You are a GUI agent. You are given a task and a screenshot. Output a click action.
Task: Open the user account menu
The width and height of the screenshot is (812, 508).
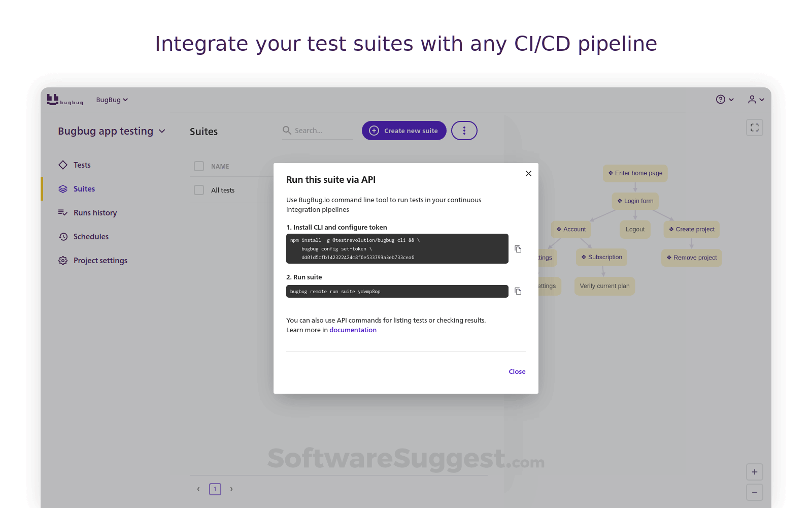(756, 100)
